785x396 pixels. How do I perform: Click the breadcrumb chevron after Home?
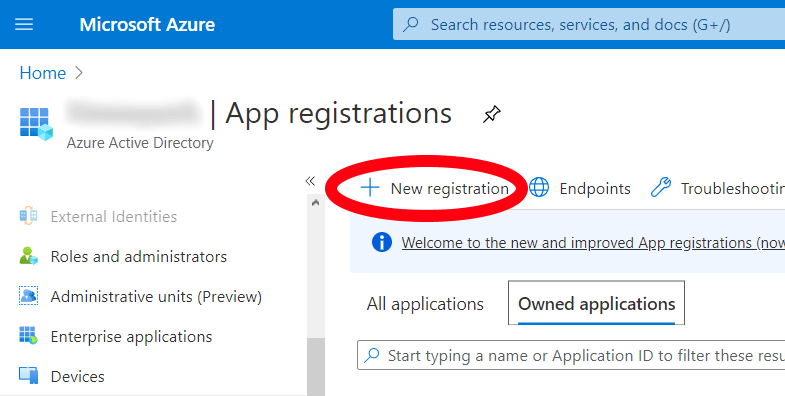pos(79,73)
